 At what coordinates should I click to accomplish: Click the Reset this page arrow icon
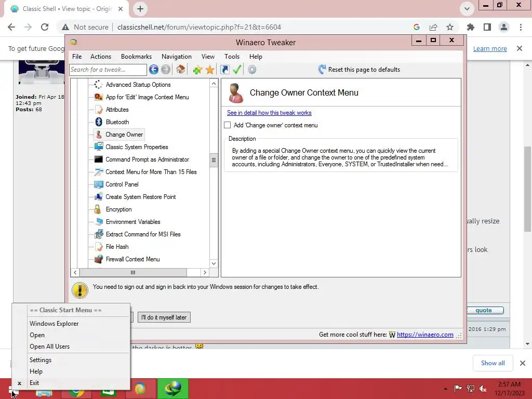click(322, 70)
